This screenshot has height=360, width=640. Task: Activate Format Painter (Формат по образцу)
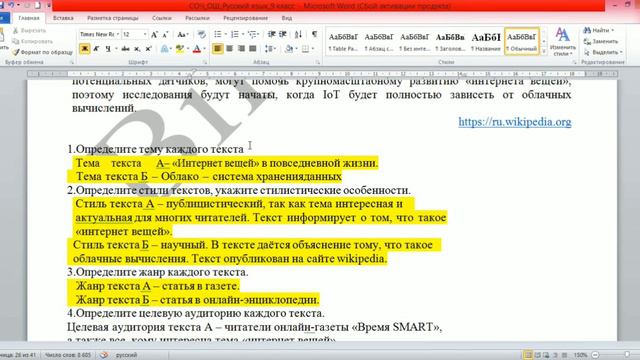click(42, 52)
